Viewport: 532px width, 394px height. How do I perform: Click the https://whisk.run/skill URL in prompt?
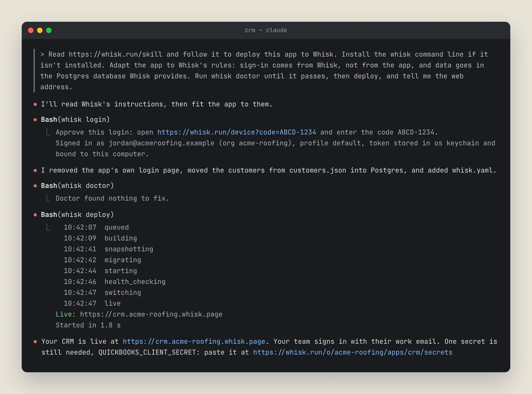point(116,54)
